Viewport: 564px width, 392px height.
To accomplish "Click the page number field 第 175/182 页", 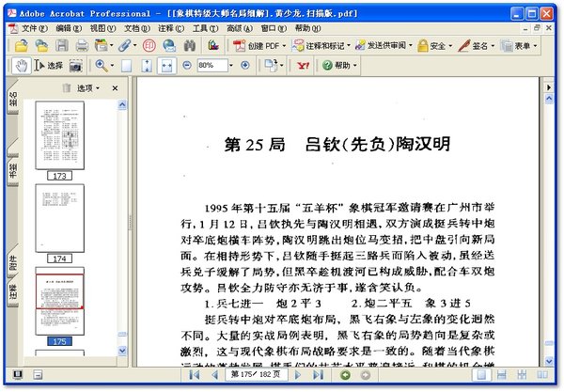I will click(256, 374).
